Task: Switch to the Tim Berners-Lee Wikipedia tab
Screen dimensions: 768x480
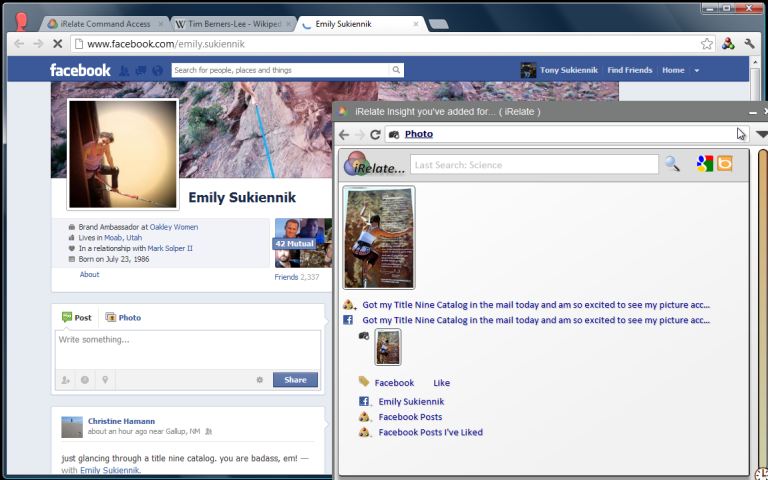Action: point(233,24)
